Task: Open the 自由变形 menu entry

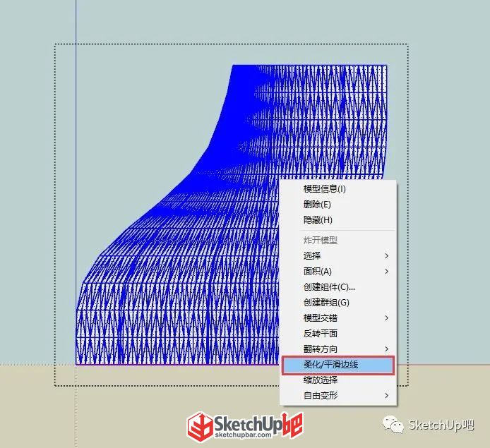Action: click(x=338, y=396)
